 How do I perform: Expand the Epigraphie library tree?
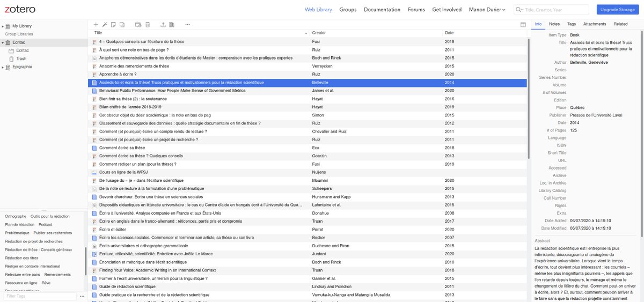point(3,67)
